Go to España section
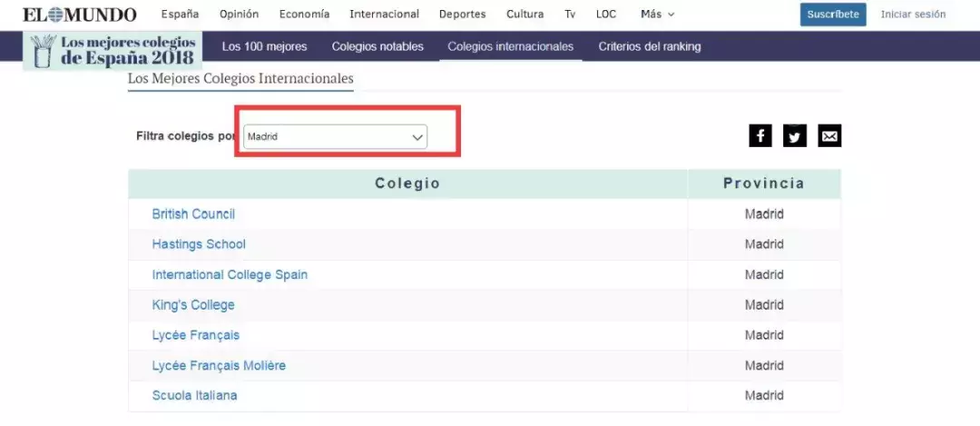The image size is (980, 426). coord(180,15)
